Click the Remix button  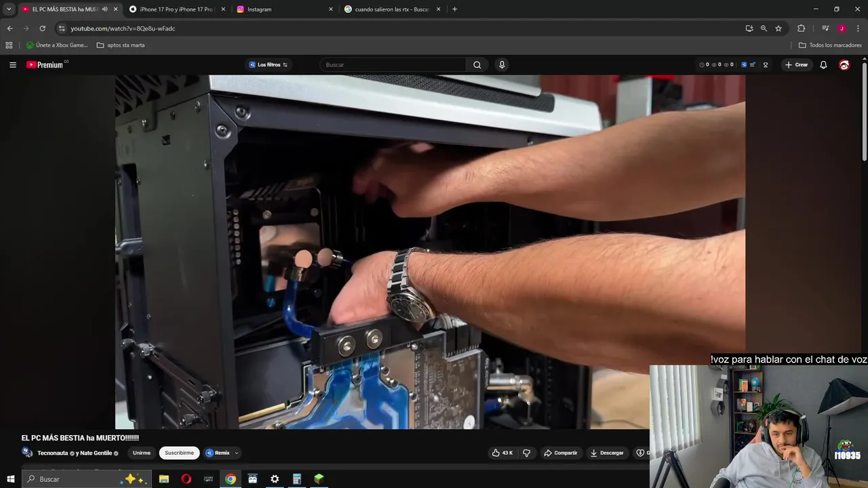click(x=218, y=453)
